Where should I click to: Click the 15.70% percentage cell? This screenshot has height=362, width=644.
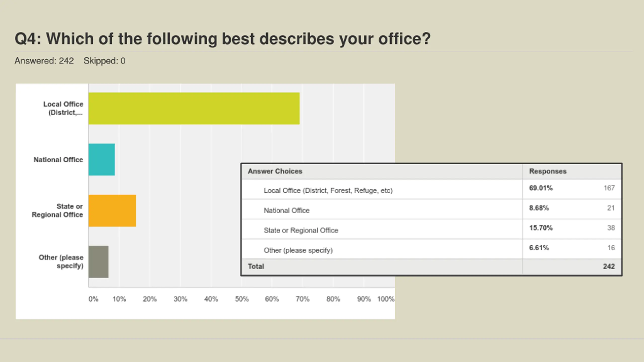coord(541,228)
